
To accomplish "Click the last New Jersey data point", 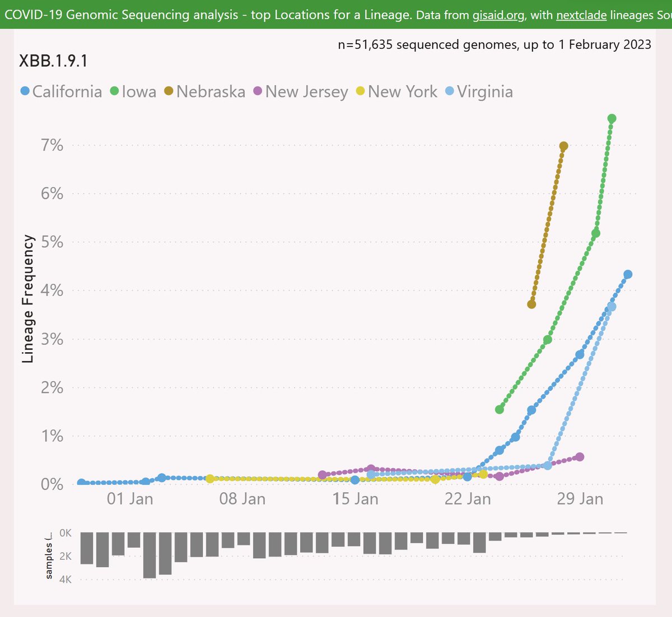I will (x=580, y=457).
